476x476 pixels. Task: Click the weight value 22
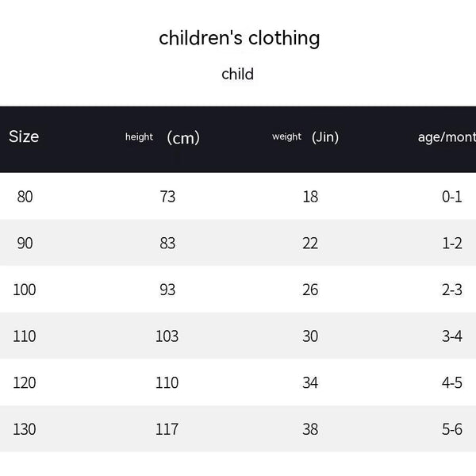[310, 244]
